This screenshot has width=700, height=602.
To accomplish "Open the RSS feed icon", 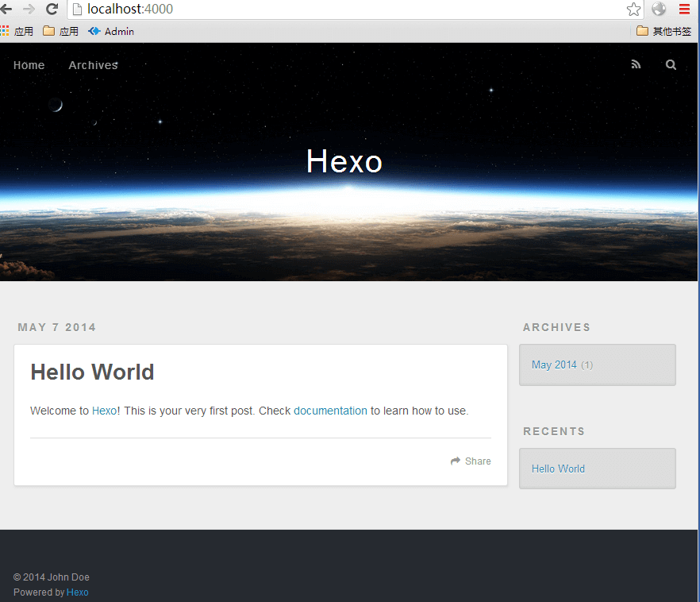I will pyautogui.click(x=636, y=65).
